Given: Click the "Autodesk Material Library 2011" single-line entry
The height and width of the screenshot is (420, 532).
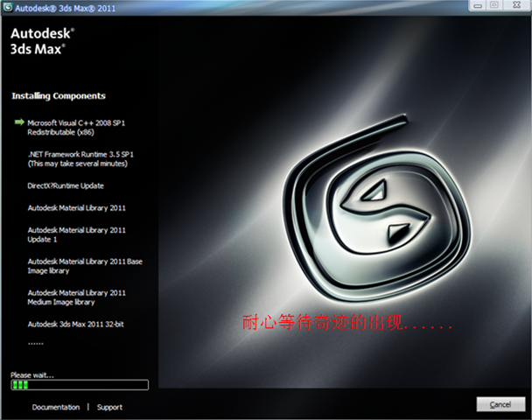Looking at the screenshot, I should click(77, 208).
